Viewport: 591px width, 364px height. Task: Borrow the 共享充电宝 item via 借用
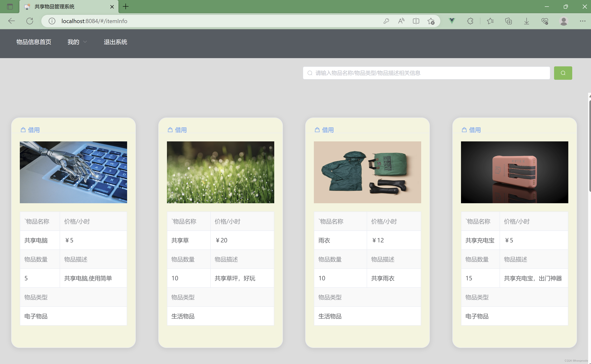471,130
